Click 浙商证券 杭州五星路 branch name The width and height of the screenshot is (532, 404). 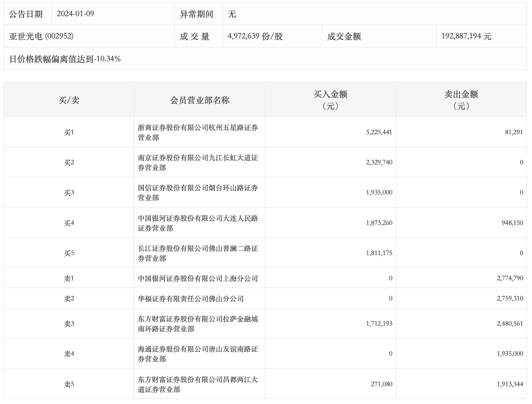pyautogui.click(x=198, y=132)
